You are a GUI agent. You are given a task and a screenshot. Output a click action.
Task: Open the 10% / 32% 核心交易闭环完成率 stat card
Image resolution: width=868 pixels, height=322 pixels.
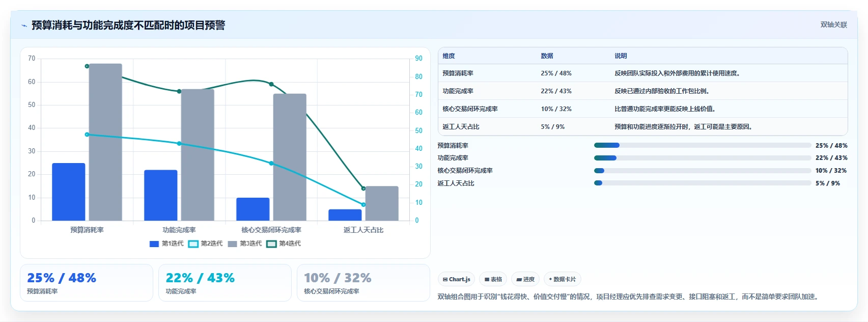click(363, 283)
